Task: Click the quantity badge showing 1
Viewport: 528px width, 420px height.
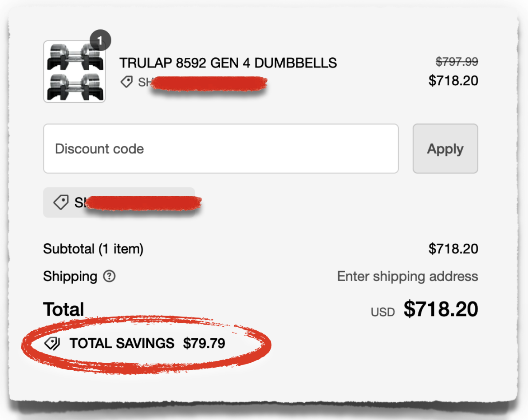Action: 101,40
